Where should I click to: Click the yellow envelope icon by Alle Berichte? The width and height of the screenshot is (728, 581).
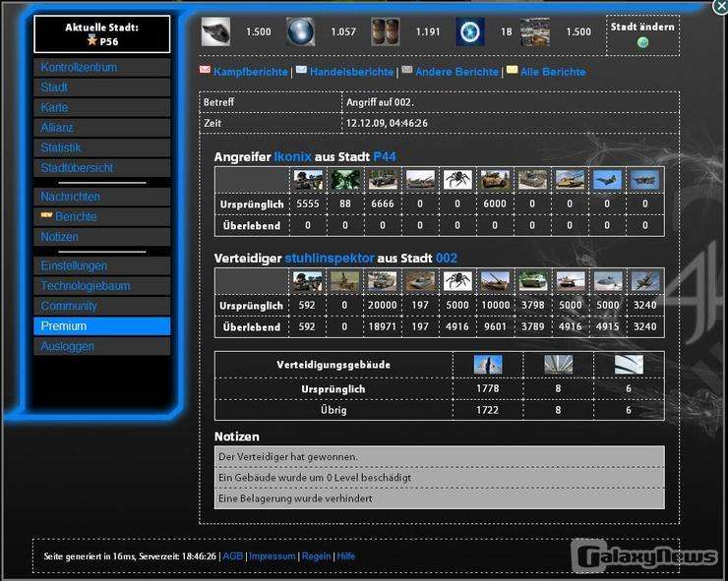(x=513, y=70)
